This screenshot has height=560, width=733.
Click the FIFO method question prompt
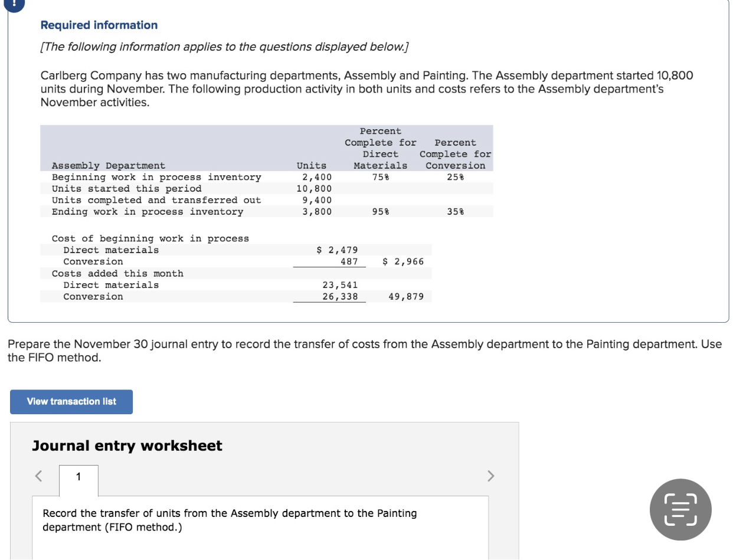click(x=365, y=351)
